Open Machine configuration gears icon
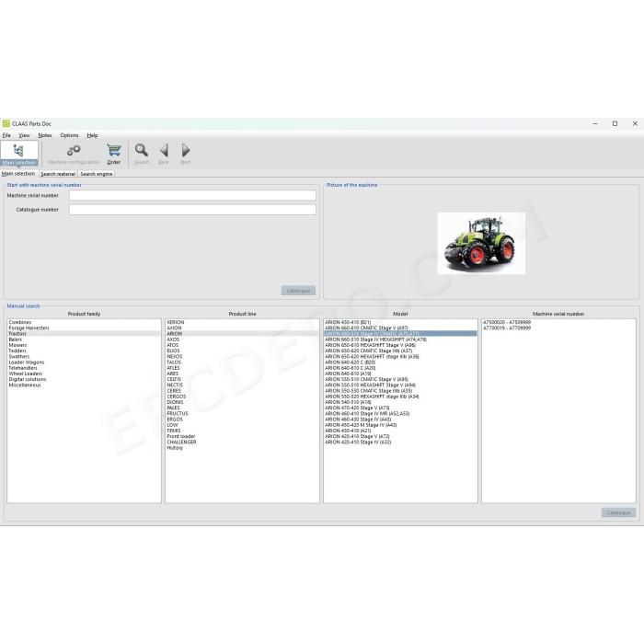Image resolution: width=644 pixels, height=644 pixels. pyautogui.click(x=74, y=154)
